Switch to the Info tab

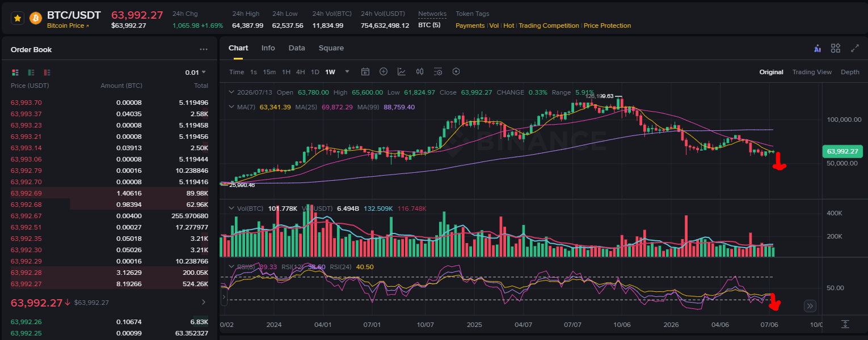click(268, 48)
